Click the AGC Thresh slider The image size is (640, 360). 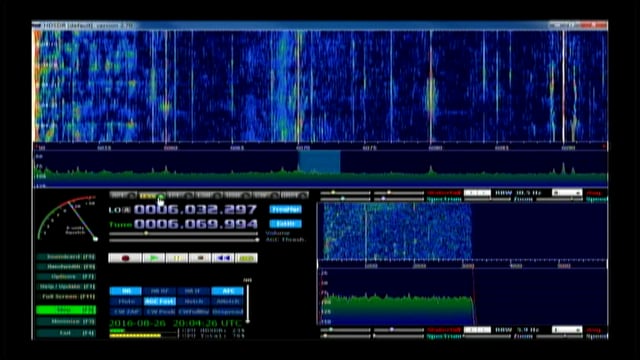(184, 240)
